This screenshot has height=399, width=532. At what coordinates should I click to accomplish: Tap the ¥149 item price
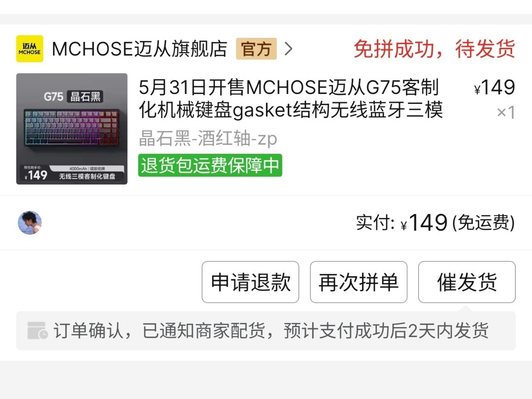click(x=495, y=88)
